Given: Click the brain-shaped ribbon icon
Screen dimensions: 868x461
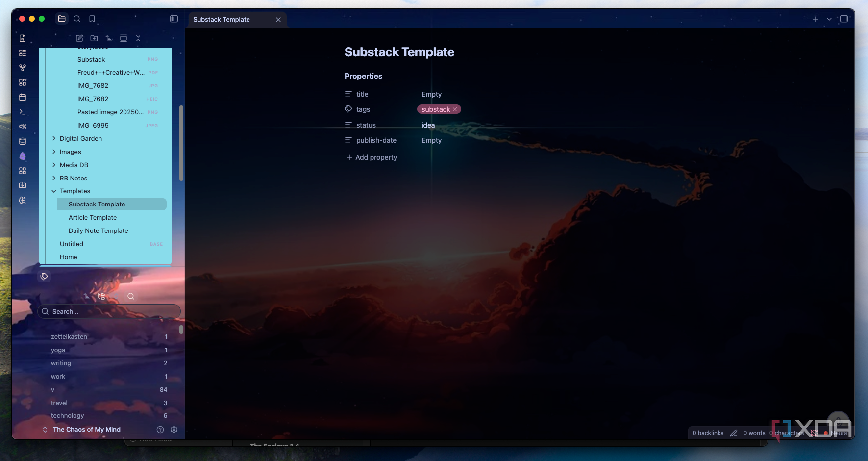Looking at the screenshot, I should pyautogui.click(x=23, y=200).
